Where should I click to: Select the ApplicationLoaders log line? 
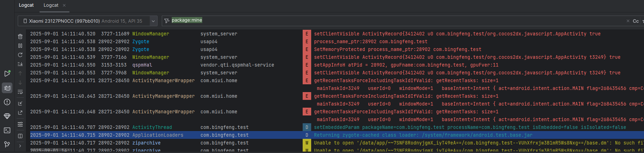coord(158,135)
